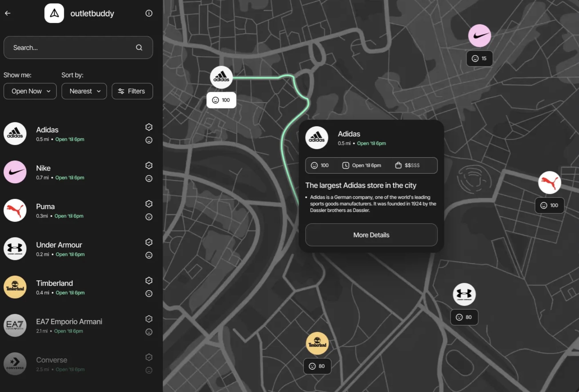Go back with the left arrow icon
The height and width of the screenshot is (392, 579).
pyautogui.click(x=8, y=13)
